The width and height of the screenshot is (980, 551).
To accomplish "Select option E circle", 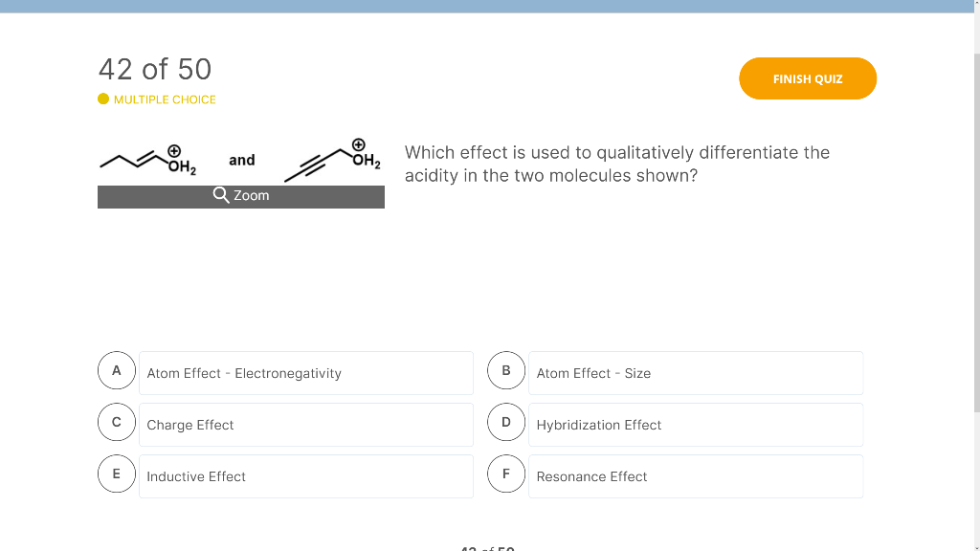I will pos(116,474).
